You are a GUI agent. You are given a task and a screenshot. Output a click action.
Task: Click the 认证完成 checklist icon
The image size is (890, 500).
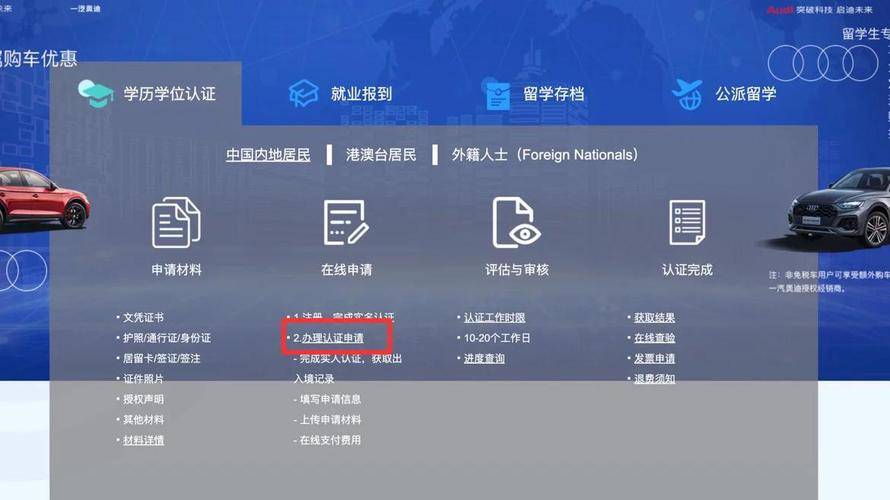[x=687, y=222]
